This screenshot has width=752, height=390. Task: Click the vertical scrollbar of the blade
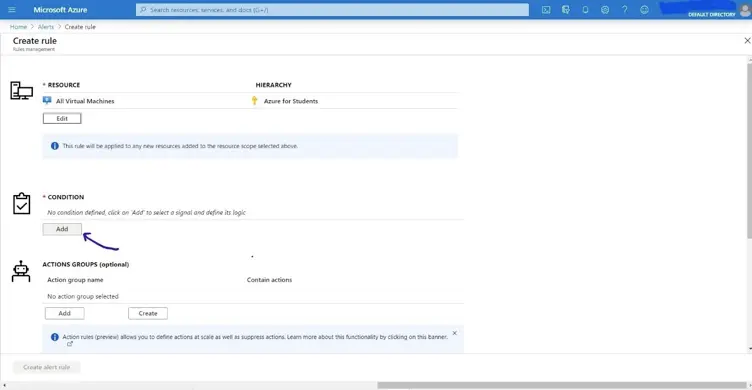pos(749,150)
